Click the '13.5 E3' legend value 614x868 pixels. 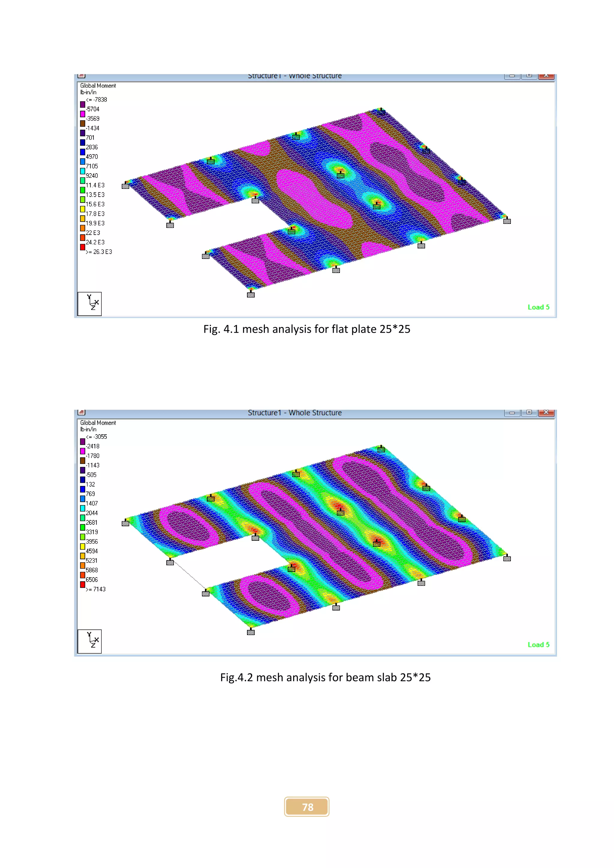(x=95, y=195)
